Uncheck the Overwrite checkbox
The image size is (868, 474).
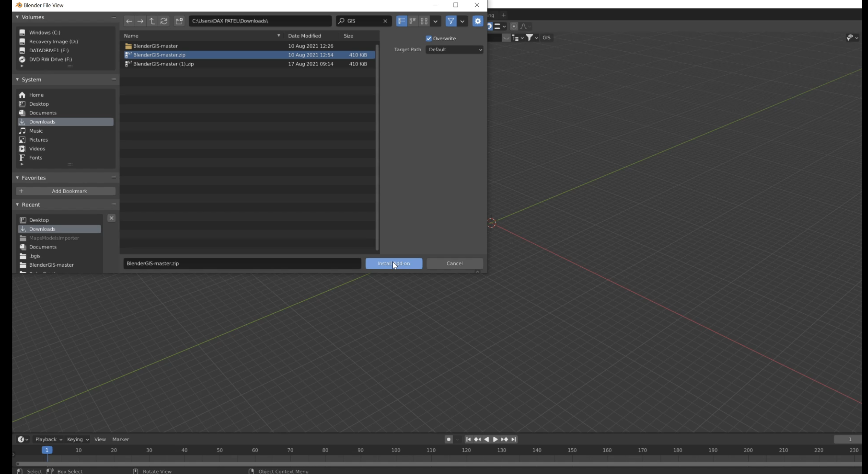(428, 39)
